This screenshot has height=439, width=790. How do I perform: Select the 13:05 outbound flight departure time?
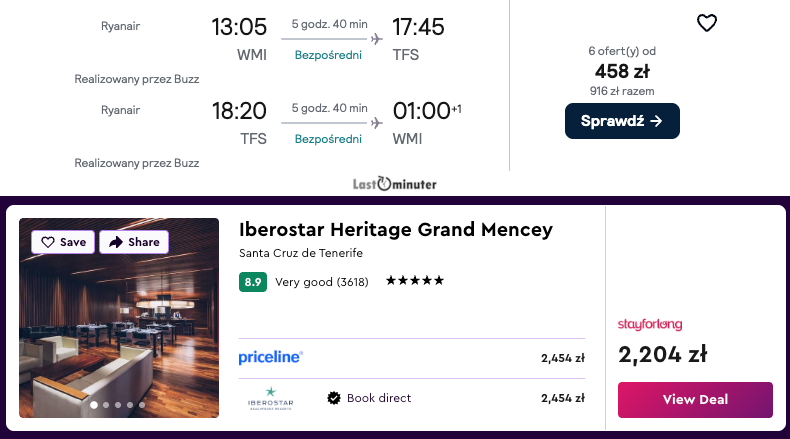coord(239,27)
